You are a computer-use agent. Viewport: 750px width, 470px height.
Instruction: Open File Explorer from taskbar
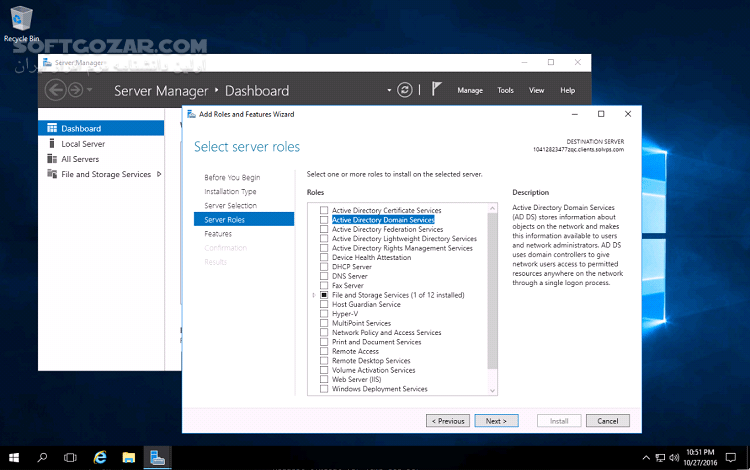128,458
